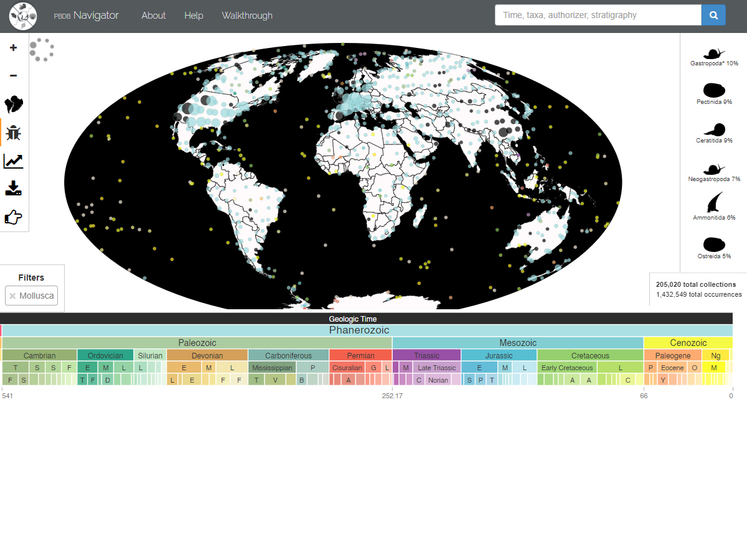Click the pointing hand icon in sidebar
747x560 pixels.
(x=14, y=217)
